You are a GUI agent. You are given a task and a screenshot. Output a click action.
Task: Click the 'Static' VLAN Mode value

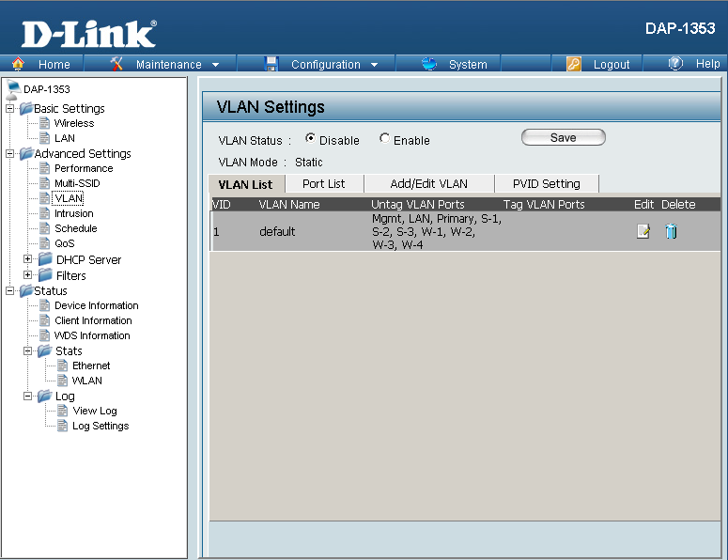tap(309, 162)
